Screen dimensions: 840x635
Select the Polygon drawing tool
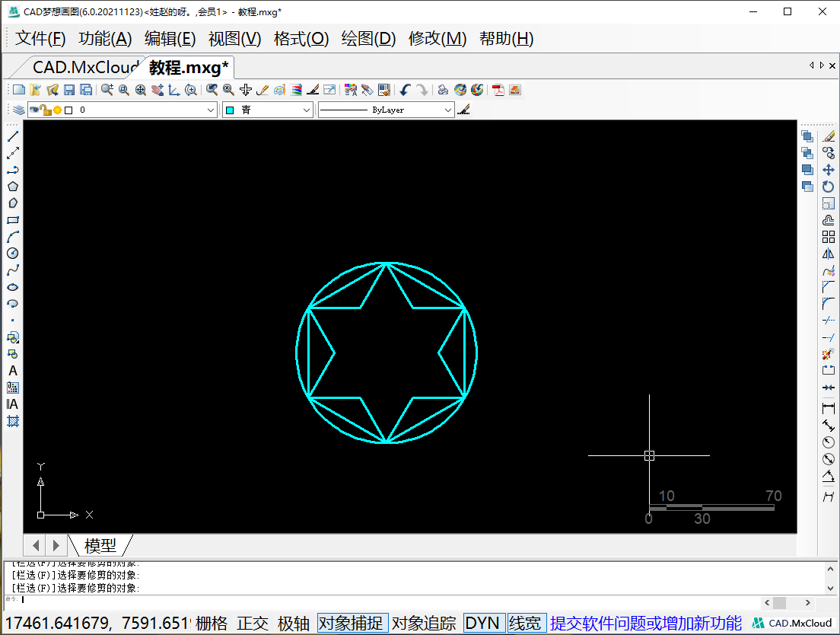point(13,187)
